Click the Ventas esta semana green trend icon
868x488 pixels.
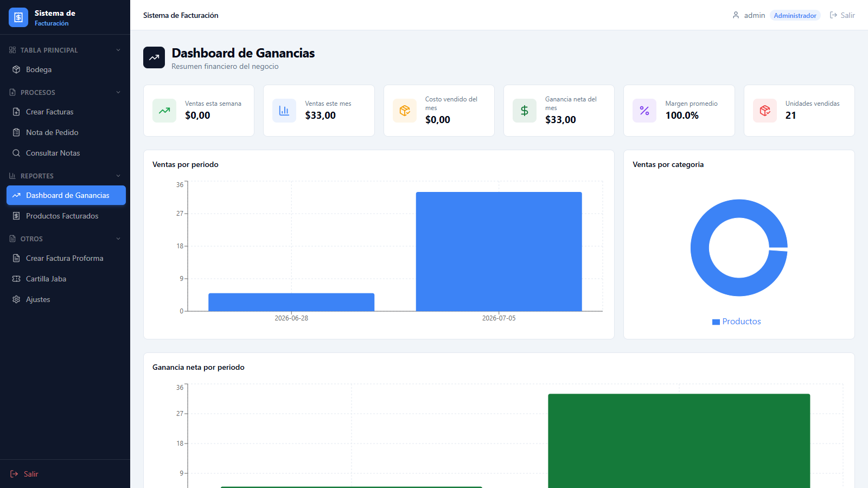pyautogui.click(x=164, y=111)
